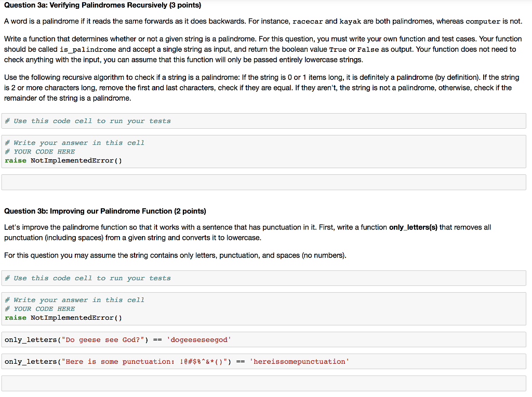
Task: Click the inline 'False' code word
Action: 368,49
